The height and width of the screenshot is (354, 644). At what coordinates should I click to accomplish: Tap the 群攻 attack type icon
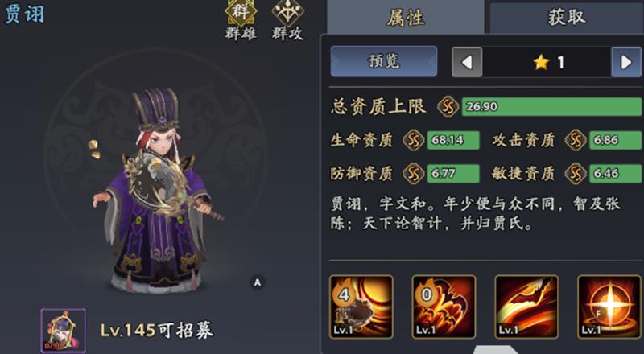pos(288,12)
